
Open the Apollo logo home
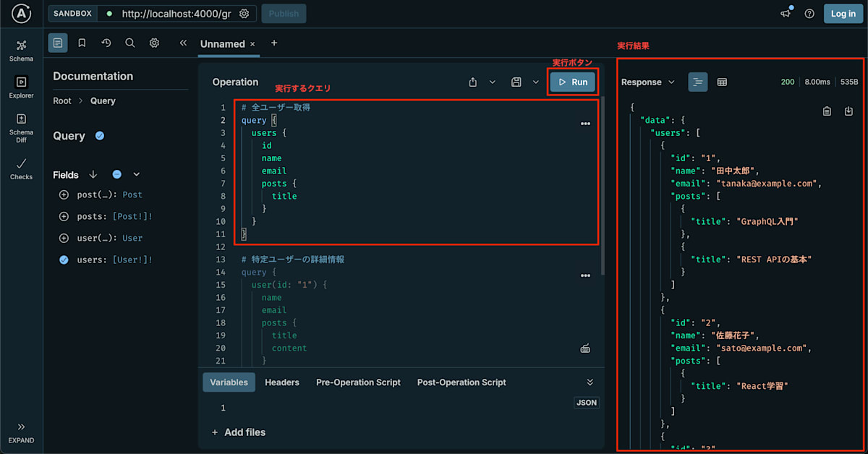click(x=21, y=14)
